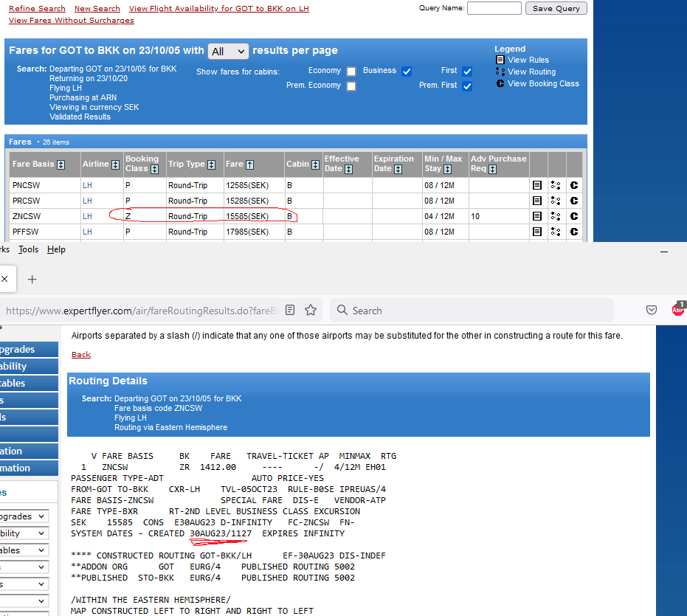Toggle reader view in address bar
This screenshot has width=687, height=616.
coord(291,311)
